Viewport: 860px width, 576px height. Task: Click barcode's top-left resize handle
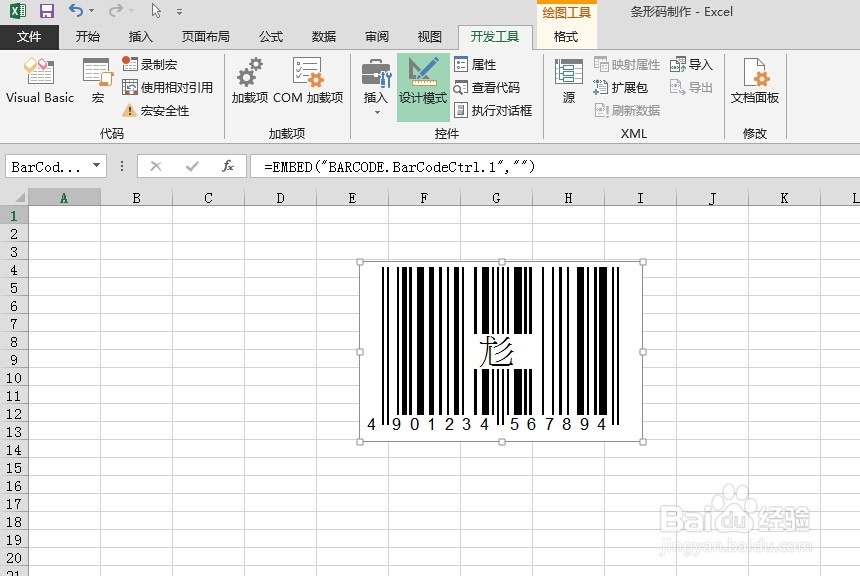click(360, 262)
